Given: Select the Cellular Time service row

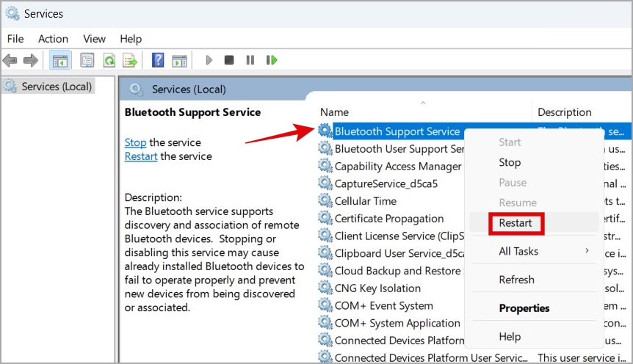Looking at the screenshot, I should tap(365, 201).
